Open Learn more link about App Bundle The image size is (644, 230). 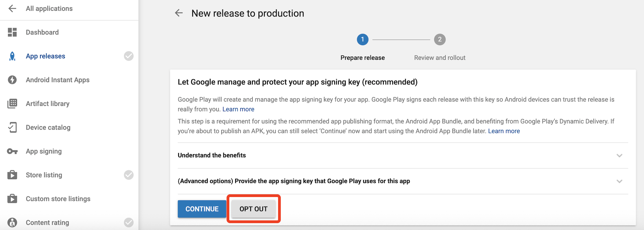(504, 131)
